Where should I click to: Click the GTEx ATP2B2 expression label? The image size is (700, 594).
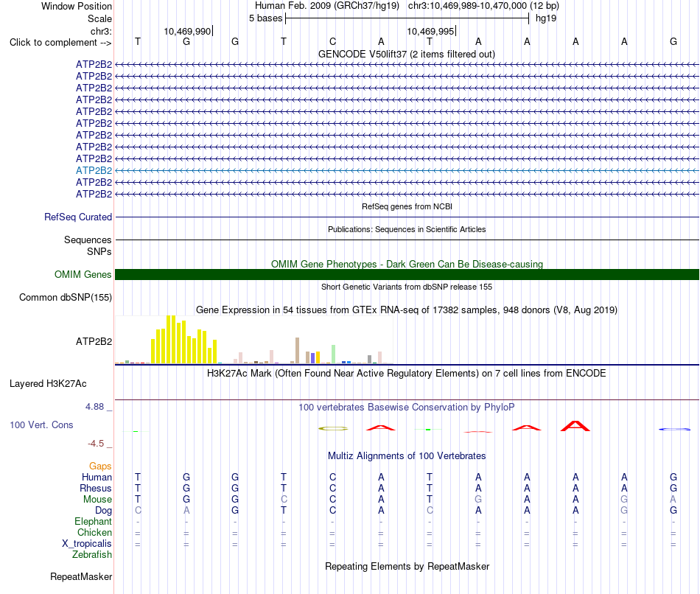pyautogui.click(x=94, y=342)
